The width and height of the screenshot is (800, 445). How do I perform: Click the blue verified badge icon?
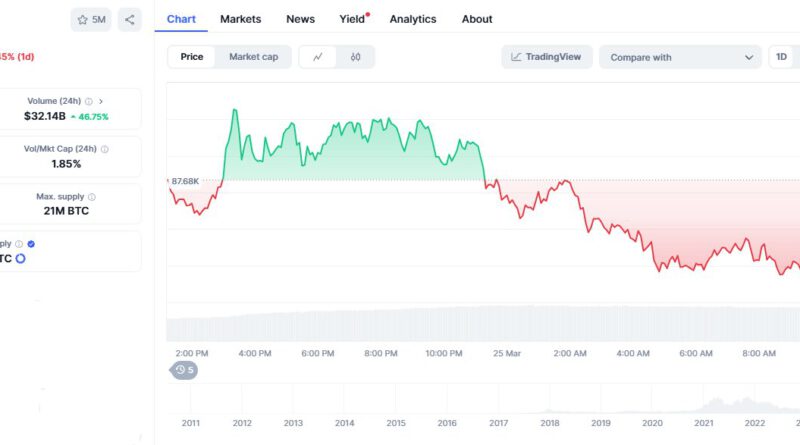pos(31,244)
